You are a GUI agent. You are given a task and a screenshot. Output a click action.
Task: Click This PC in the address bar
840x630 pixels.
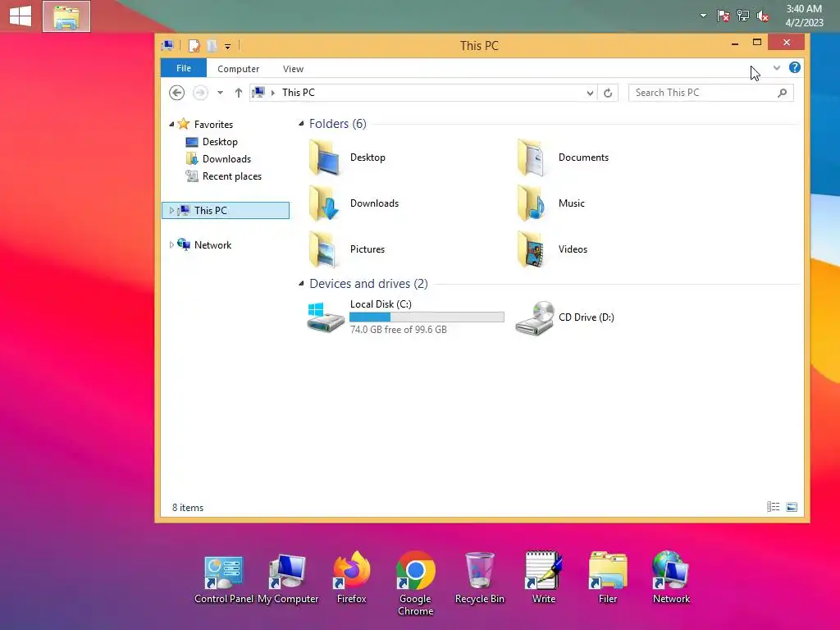click(x=299, y=93)
